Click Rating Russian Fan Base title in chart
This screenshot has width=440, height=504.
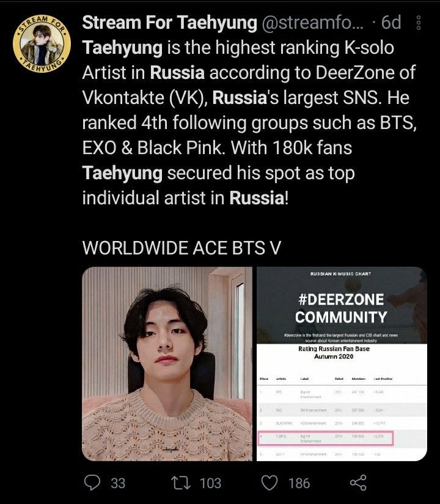coord(334,349)
